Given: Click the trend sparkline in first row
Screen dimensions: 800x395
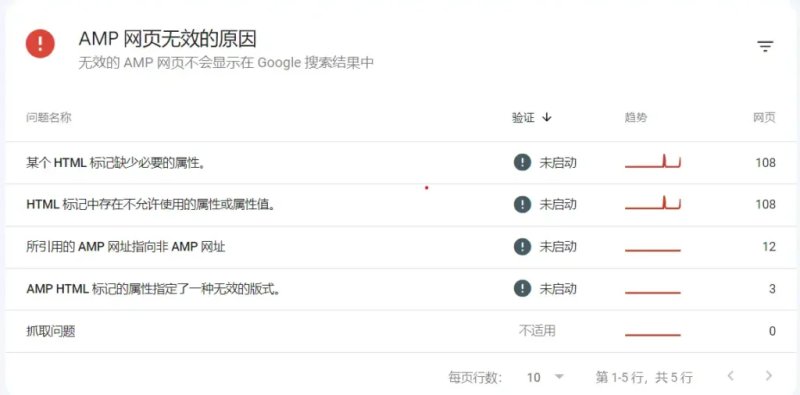Looking at the screenshot, I should pyautogui.click(x=653, y=161).
